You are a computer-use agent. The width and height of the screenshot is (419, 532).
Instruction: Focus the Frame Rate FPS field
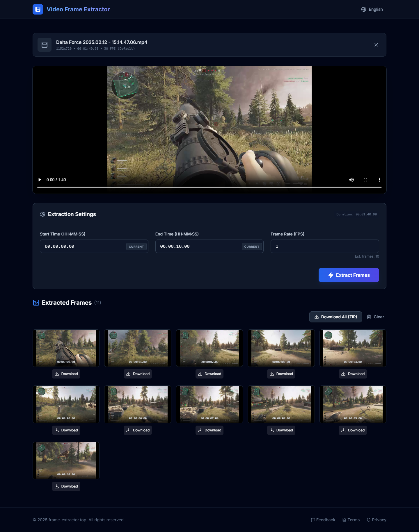point(325,246)
